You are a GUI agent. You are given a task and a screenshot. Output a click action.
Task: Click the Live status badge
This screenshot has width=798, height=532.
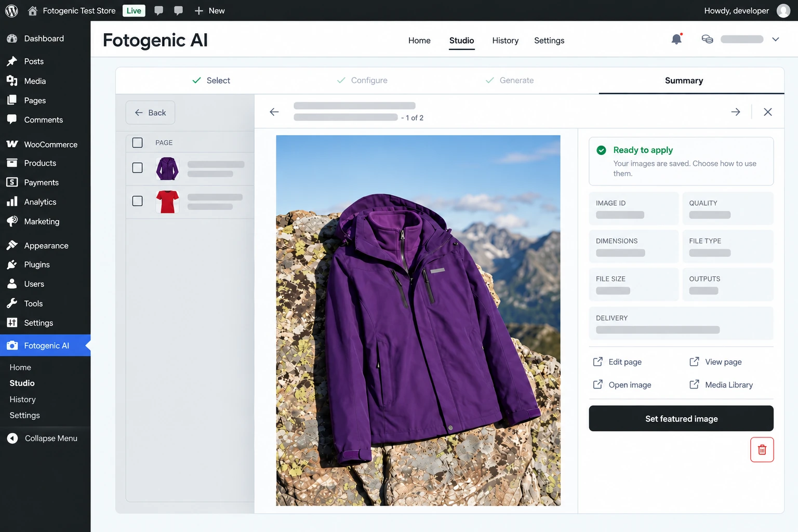(134, 10)
